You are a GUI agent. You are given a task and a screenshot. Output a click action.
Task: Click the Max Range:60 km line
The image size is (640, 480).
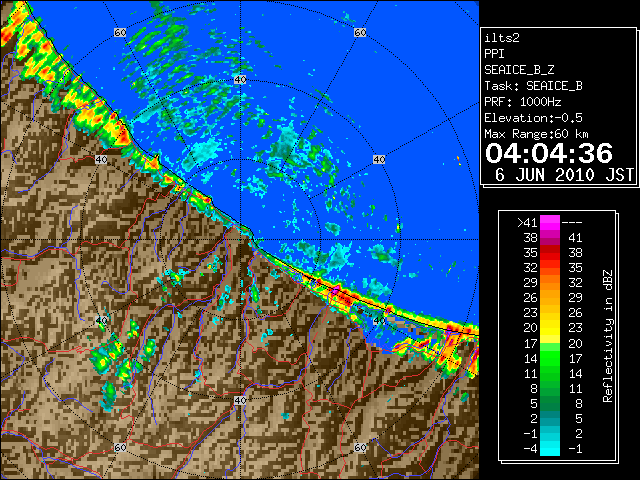536,134
